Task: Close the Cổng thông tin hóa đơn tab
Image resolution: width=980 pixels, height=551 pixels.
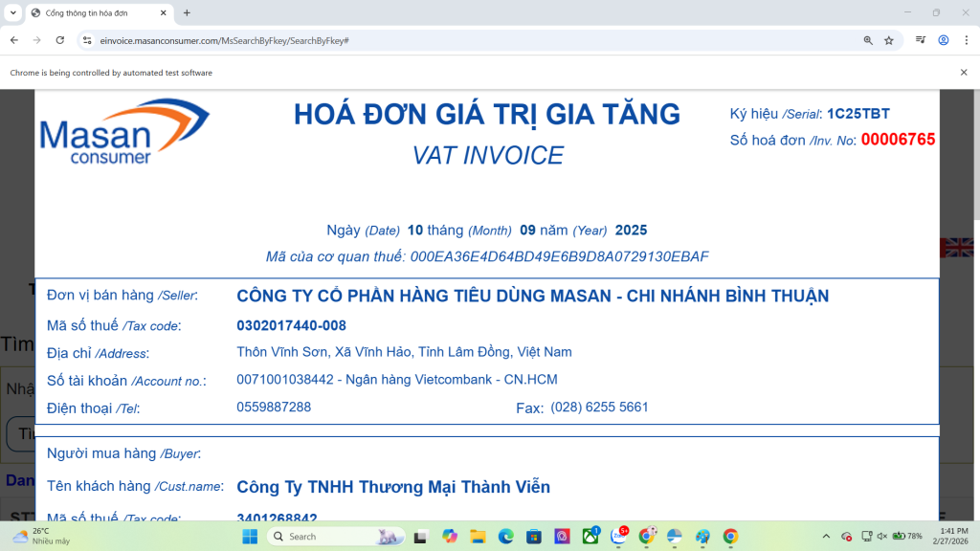Action: click(164, 13)
